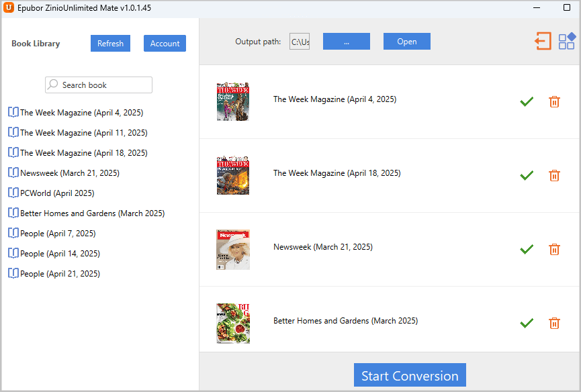The height and width of the screenshot is (392, 581).
Task: Select PCWorld (April 2025) in library
Action: 57,193
